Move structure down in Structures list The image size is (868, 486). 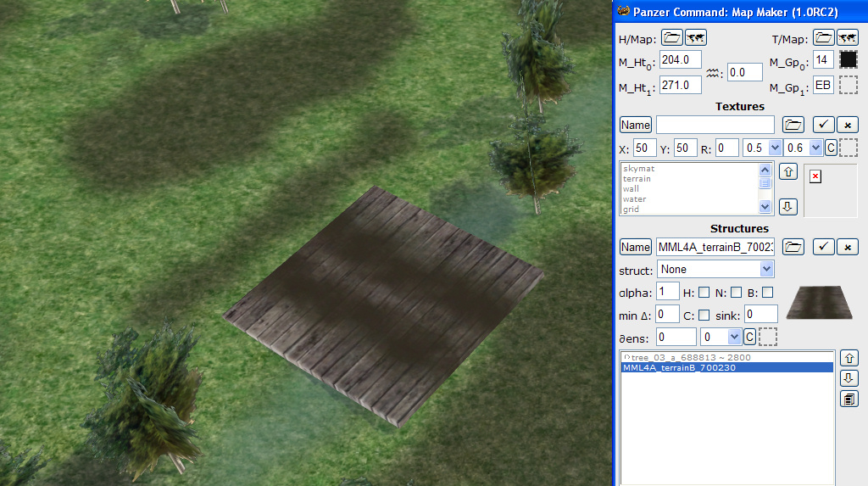849,378
